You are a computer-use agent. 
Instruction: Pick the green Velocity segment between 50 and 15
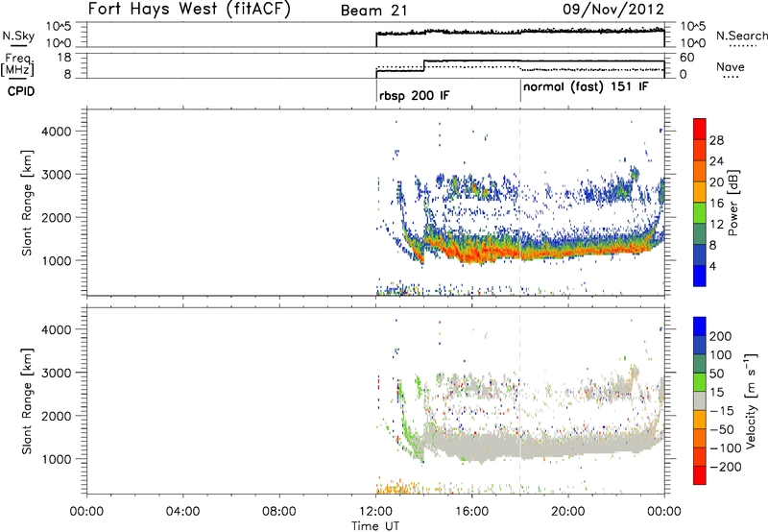pyautogui.click(x=700, y=382)
